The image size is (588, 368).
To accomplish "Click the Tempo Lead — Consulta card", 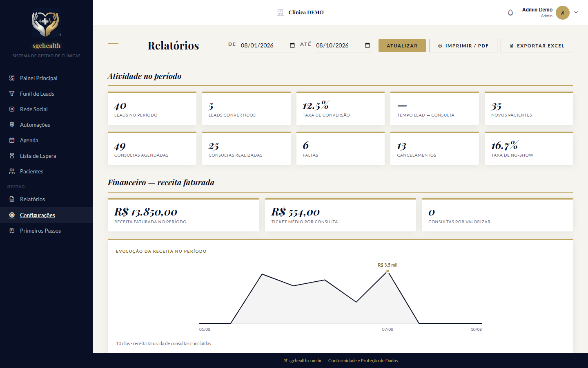I will [434, 108].
